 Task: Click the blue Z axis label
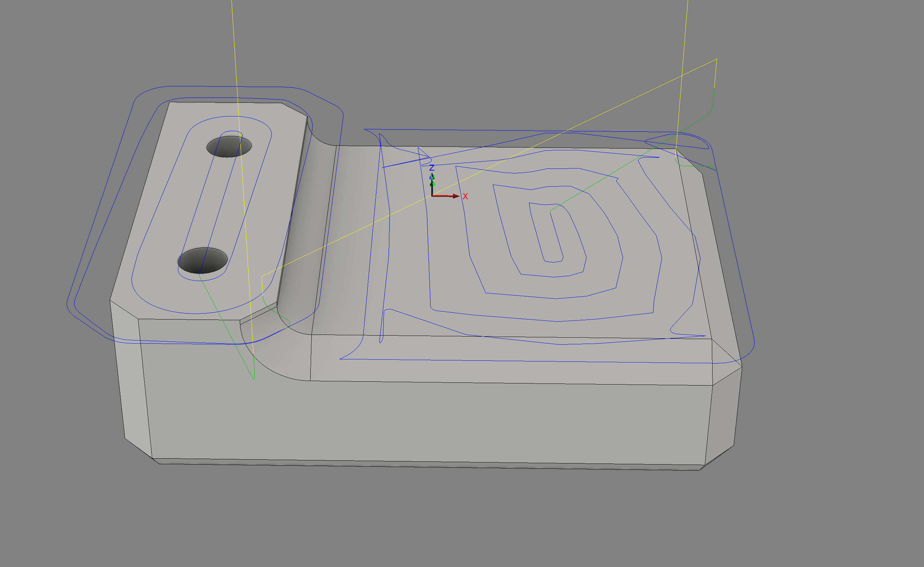(x=432, y=168)
